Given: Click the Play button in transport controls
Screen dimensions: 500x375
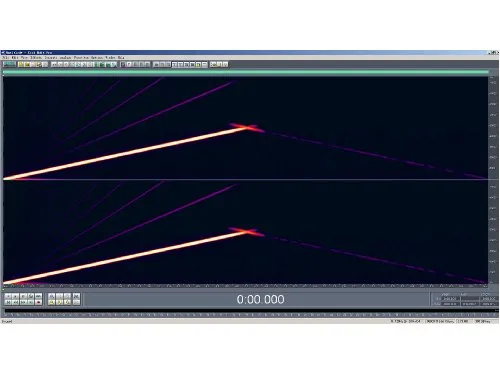Looking at the screenshot, I should pyautogui.click(x=15, y=296).
